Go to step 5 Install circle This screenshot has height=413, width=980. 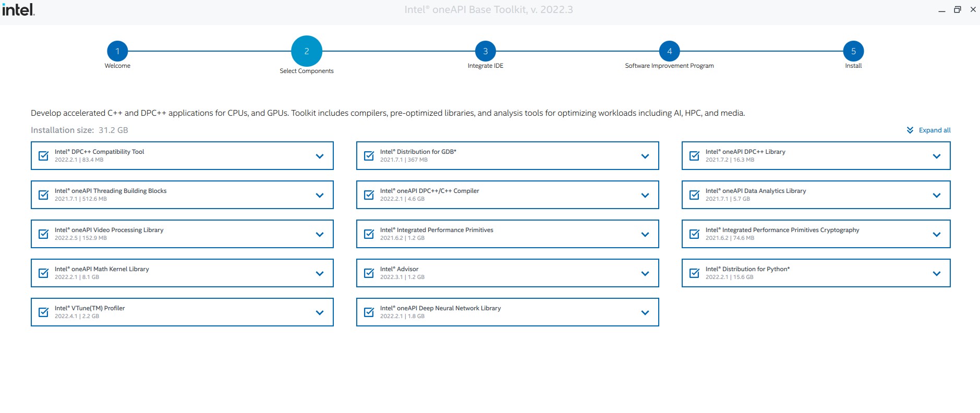click(853, 51)
